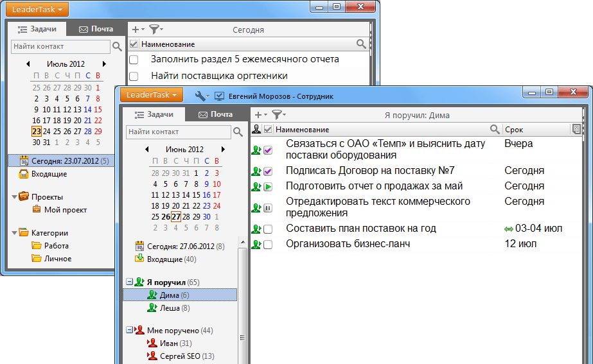This screenshot has width=593, height=364.
Task: Collapse Категории tree node
Action: (x=14, y=233)
